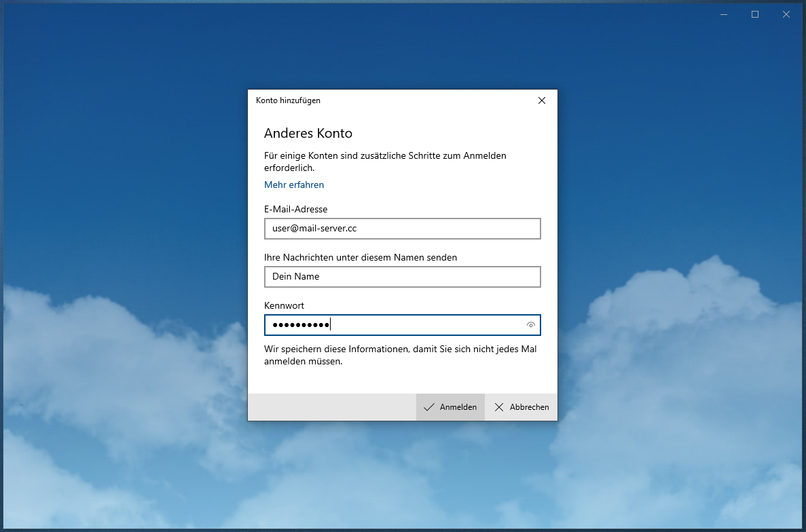
Task: Open the Mehr erfahren link
Action: click(x=294, y=185)
